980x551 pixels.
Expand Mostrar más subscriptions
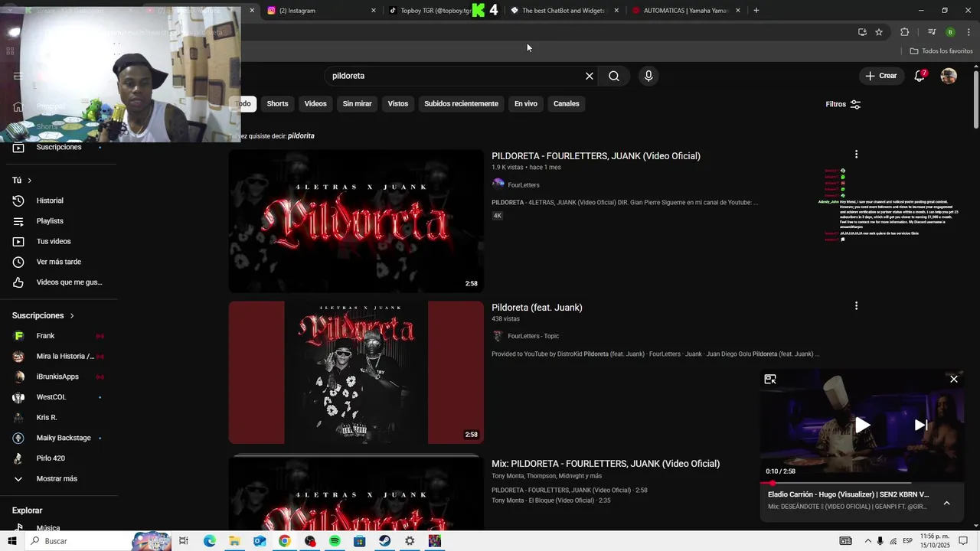(x=57, y=479)
